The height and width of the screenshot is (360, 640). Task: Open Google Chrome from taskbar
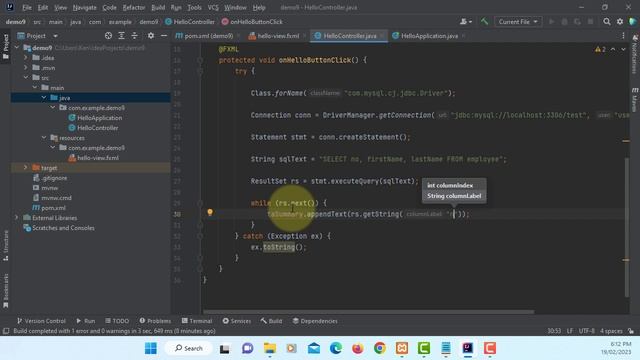click(x=380, y=348)
